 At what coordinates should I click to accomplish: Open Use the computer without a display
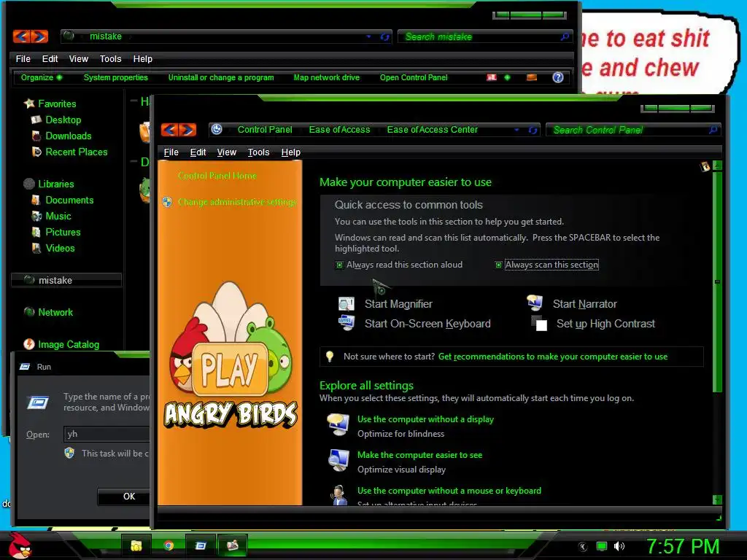(425, 419)
